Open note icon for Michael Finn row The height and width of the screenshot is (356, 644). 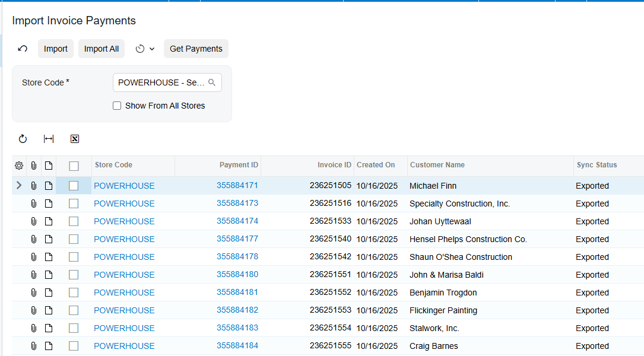pyautogui.click(x=49, y=186)
